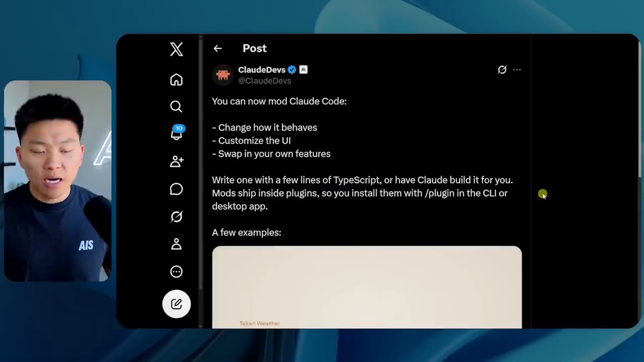Viewport: 644px width, 362px height.
Task: Click the X logo in sidebar
Action: pyautogui.click(x=176, y=49)
